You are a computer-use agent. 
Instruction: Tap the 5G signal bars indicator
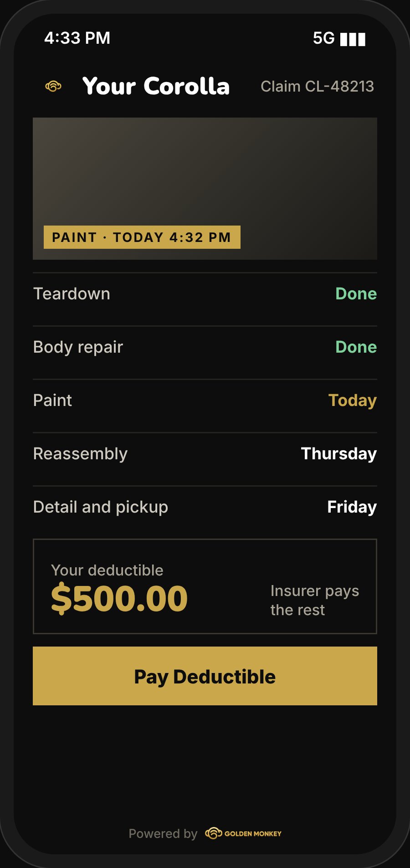pyautogui.click(x=339, y=39)
